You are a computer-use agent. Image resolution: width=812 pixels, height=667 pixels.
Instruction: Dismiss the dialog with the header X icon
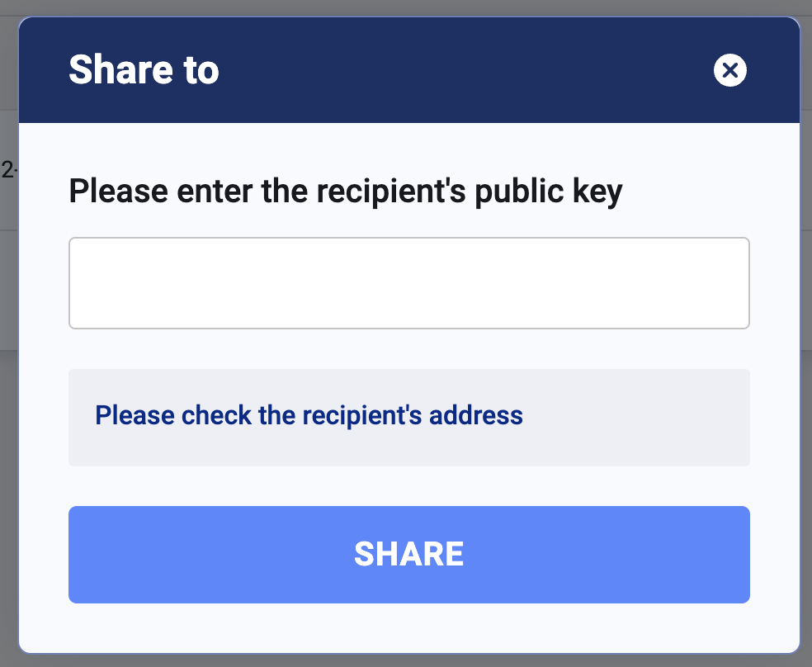point(729,71)
